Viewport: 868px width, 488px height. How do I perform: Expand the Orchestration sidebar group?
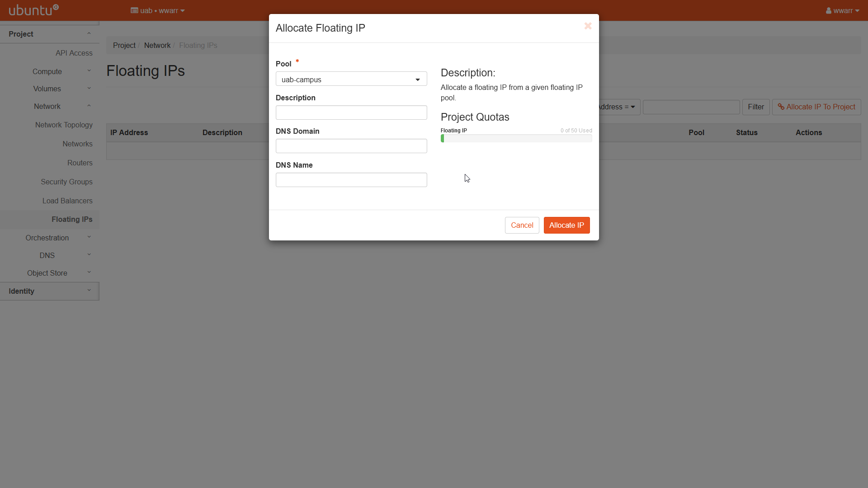[x=50, y=238]
